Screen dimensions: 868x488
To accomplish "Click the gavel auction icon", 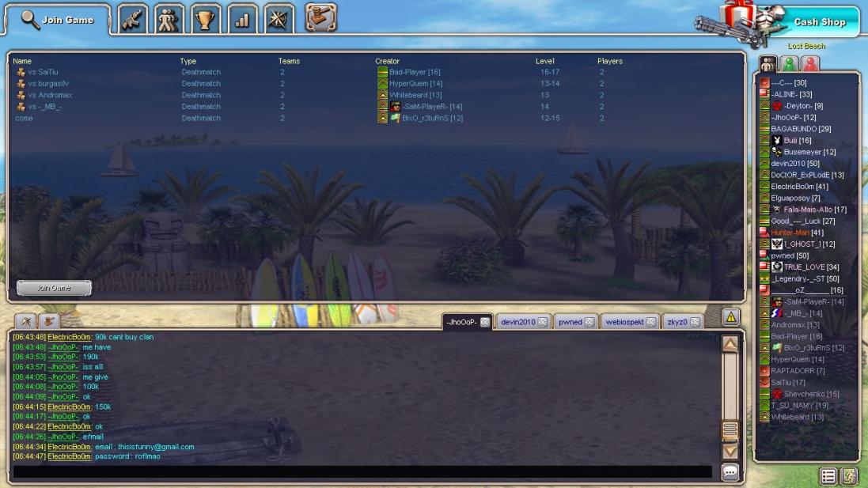I will pyautogui.click(x=320, y=18).
